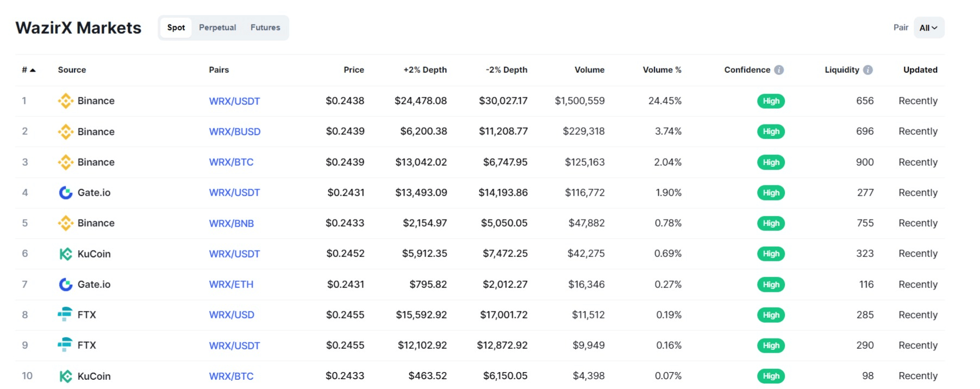Image resolution: width=980 pixels, height=389 pixels.
Task: Sort the table by Volume column
Action: [x=589, y=70]
